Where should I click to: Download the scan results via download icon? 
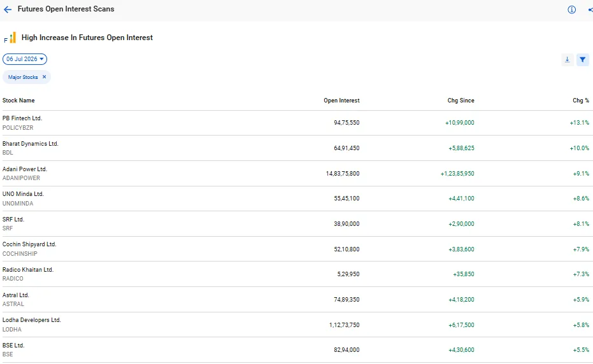click(567, 60)
